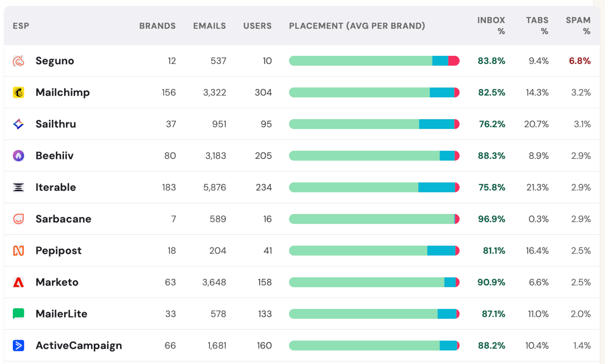Click the Seguno logo icon
This screenshot has height=364, width=605.
19,61
